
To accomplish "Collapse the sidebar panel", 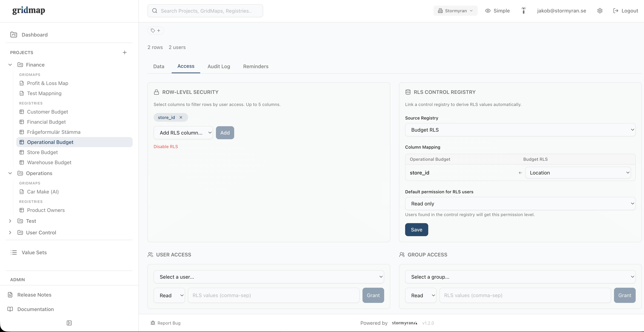I will (69, 323).
